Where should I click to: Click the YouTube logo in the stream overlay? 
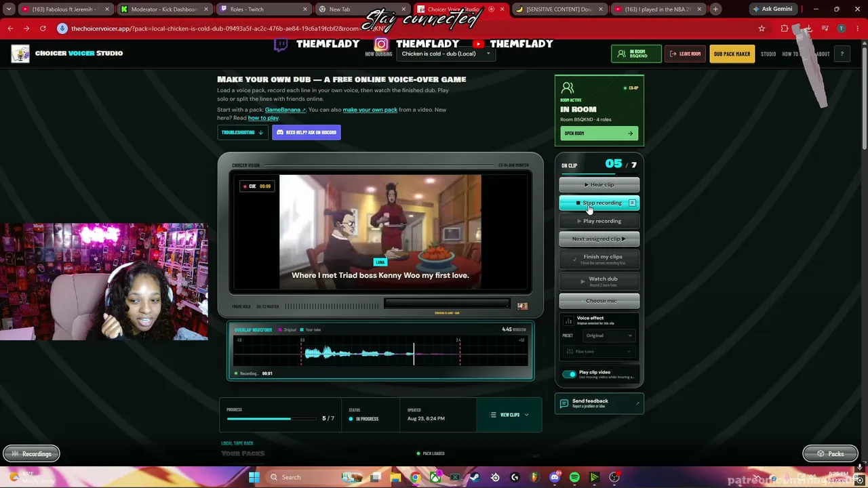click(478, 44)
